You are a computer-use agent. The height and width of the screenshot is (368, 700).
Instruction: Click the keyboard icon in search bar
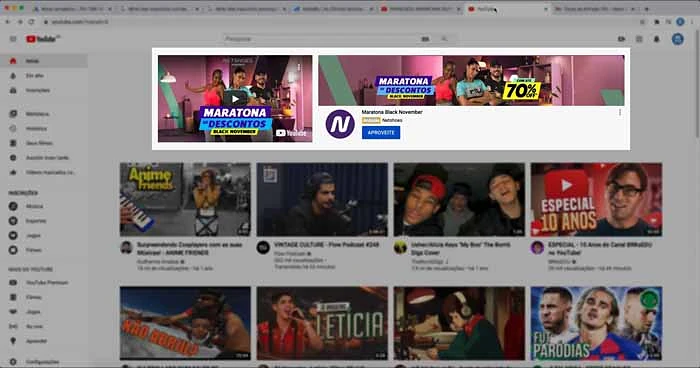[425, 39]
